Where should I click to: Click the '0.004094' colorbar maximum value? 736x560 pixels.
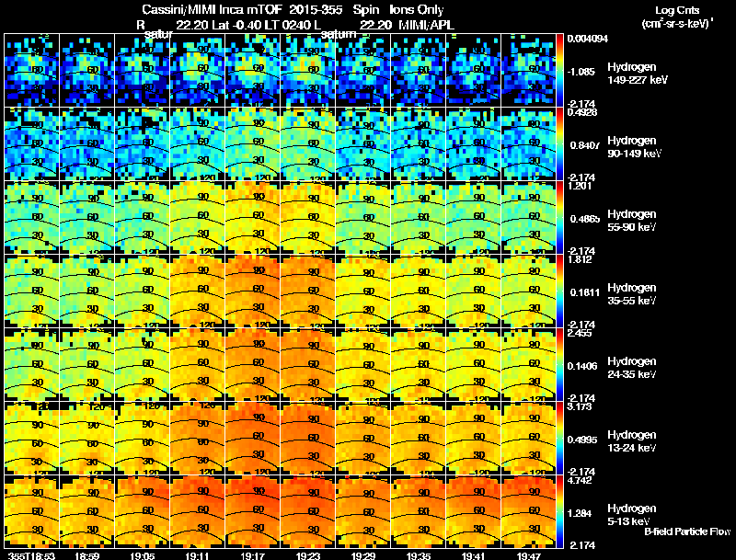(x=588, y=39)
